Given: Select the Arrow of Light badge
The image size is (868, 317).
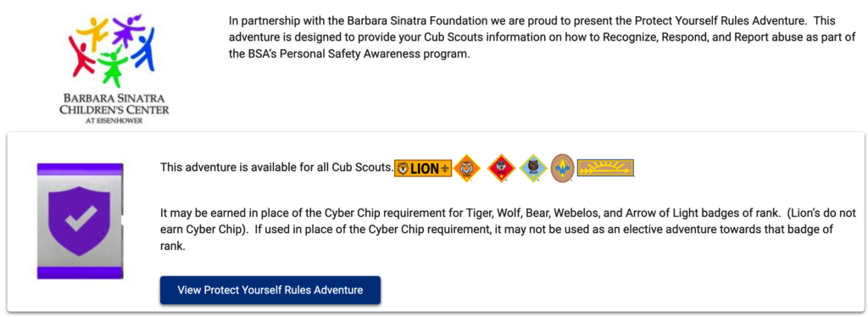Looking at the screenshot, I should click(605, 168).
